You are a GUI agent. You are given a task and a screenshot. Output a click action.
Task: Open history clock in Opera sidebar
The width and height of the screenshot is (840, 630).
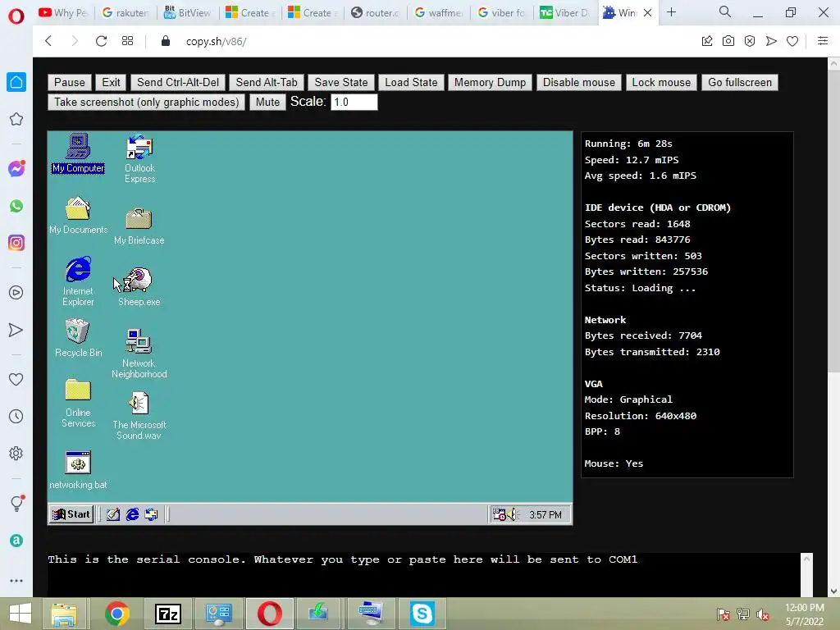point(16,416)
